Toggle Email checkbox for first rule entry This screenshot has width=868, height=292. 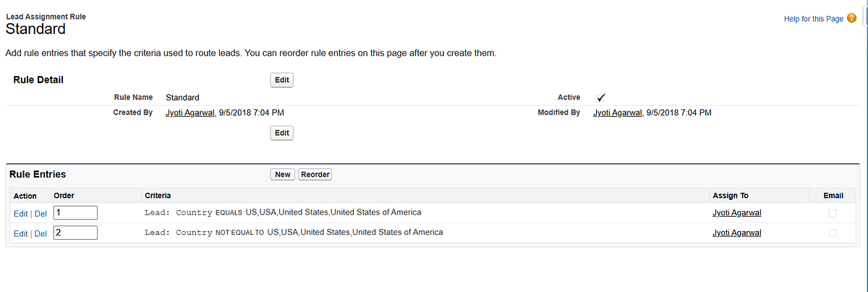(833, 213)
